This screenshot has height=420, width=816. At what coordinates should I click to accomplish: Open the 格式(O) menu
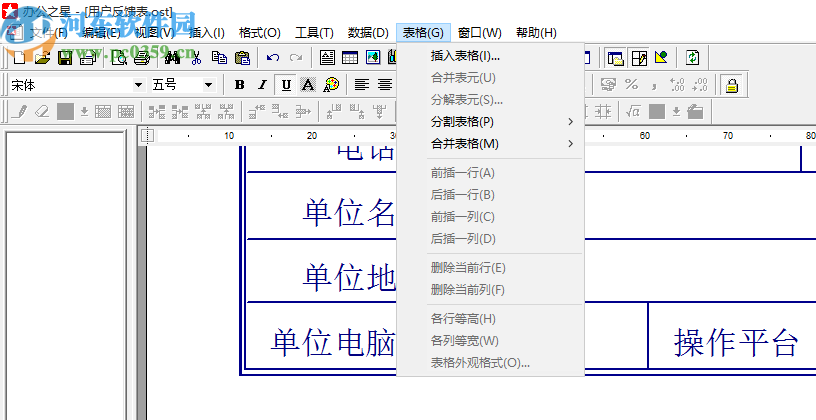260,33
